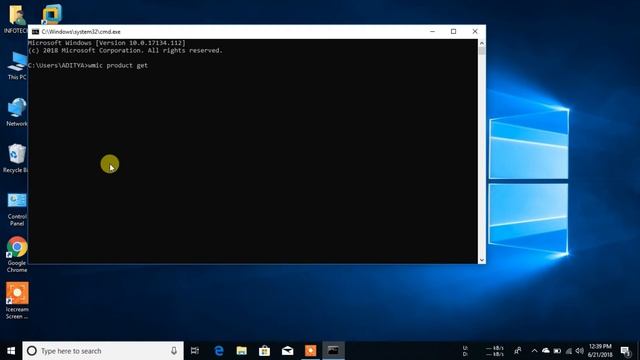The width and height of the screenshot is (640, 360).
Task: Click the Type here to search box
Action: click(103, 351)
